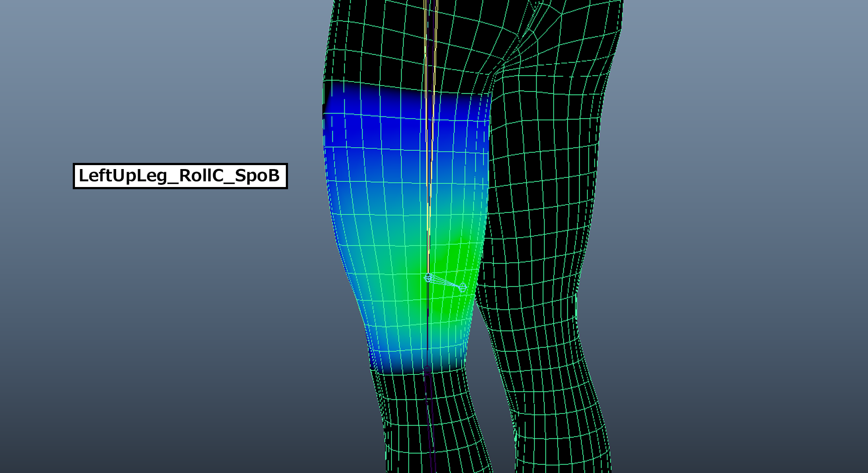
Task: Select the dark knee joint at thigh bottom
Action: click(427, 371)
